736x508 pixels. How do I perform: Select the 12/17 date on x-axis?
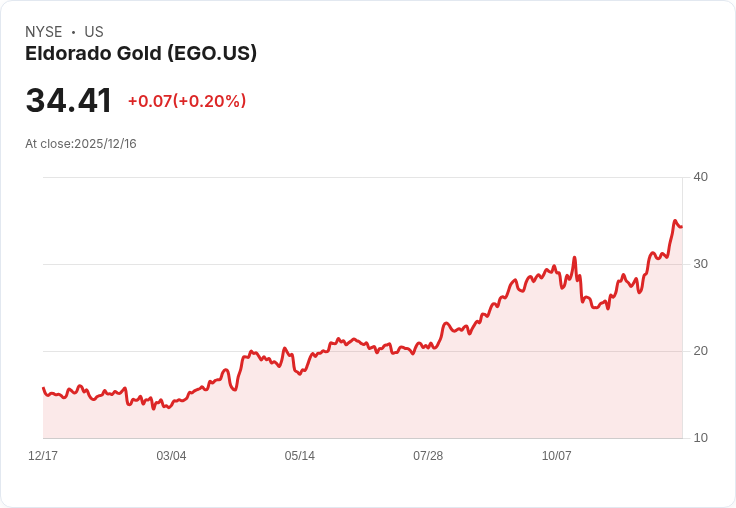(x=43, y=456)
